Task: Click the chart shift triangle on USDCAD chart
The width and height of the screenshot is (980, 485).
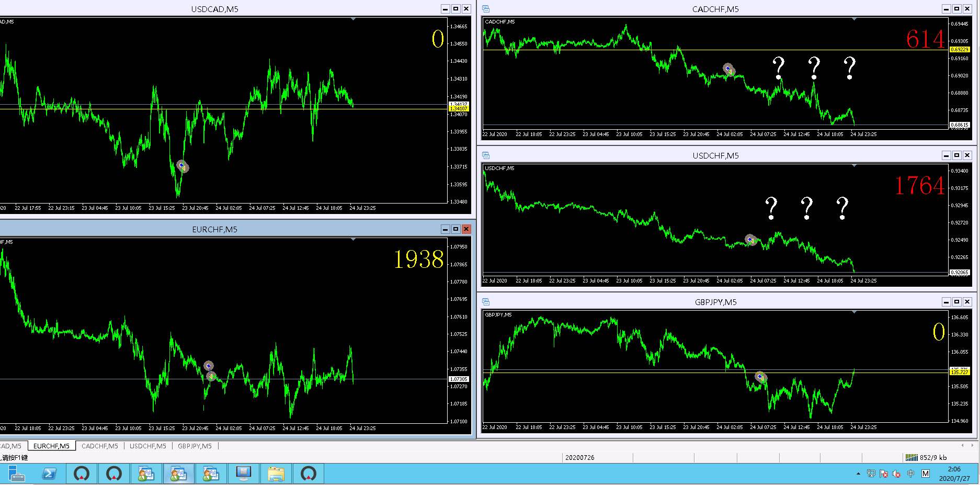Action: [354, 19]
